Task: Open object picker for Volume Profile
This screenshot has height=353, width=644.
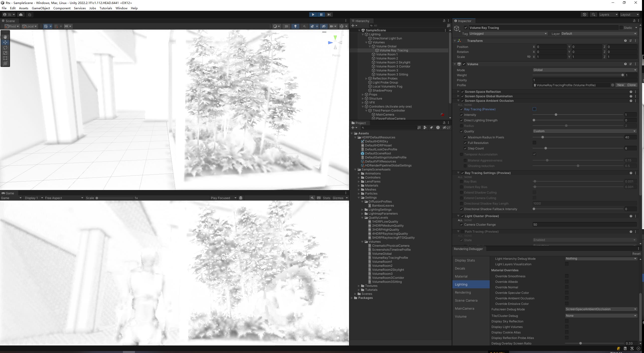Action: pos(612,85)
